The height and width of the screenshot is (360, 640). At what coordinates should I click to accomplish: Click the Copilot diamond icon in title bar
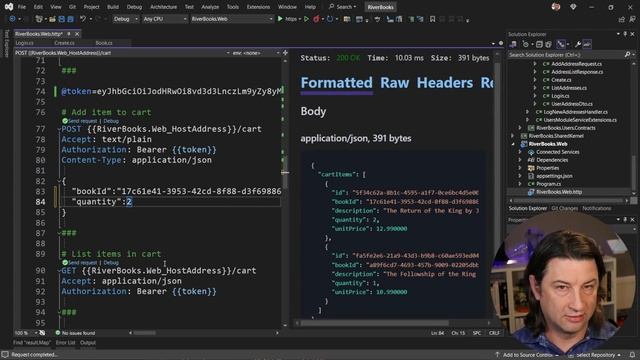pyautogui.click(x=573, y=7)
